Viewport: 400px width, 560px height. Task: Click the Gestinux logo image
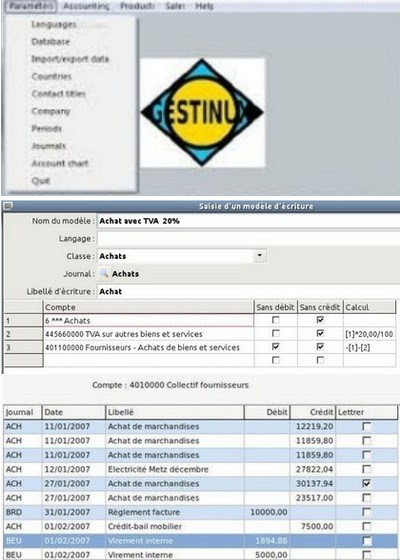(202, 113)
